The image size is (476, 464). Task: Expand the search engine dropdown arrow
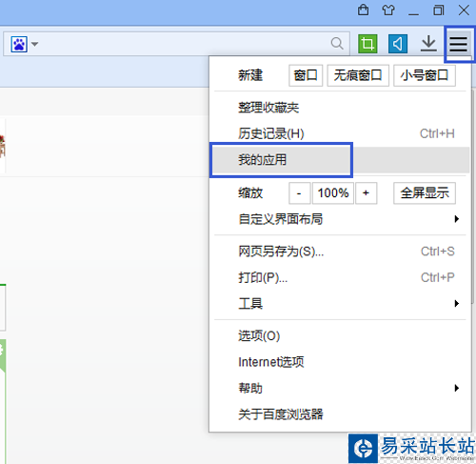pos(34,44)
